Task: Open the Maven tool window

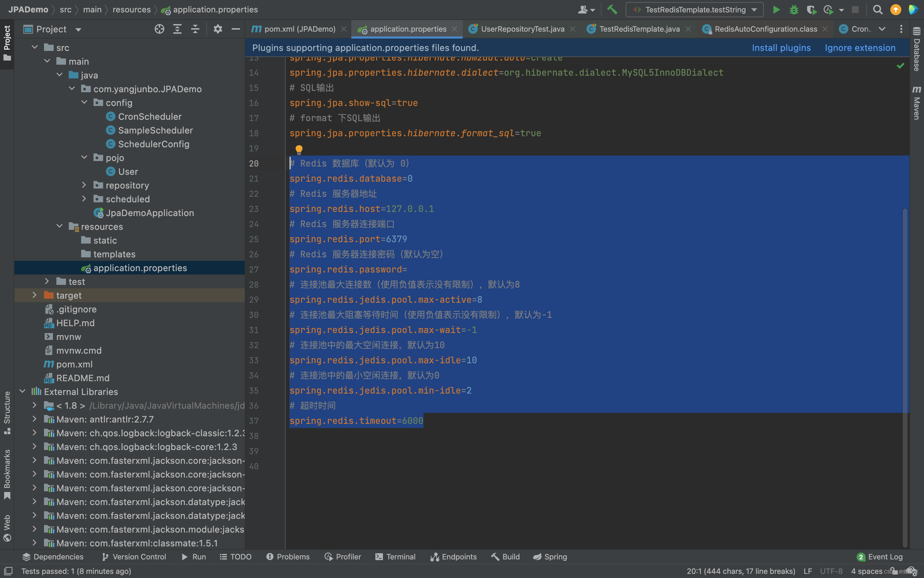Action: point(916,103)
